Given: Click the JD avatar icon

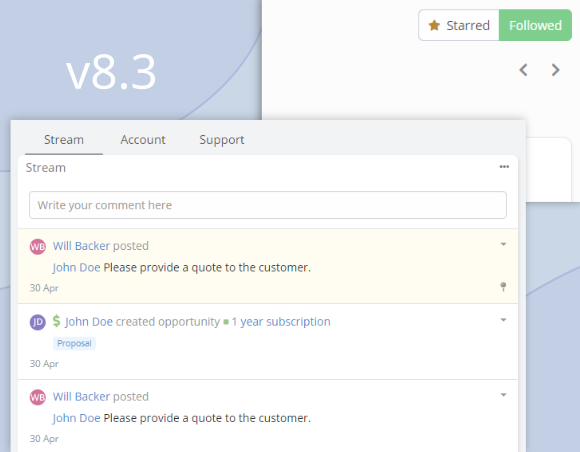Looking at the screenshot, I should pyautogui.click(x=37, y=322).
